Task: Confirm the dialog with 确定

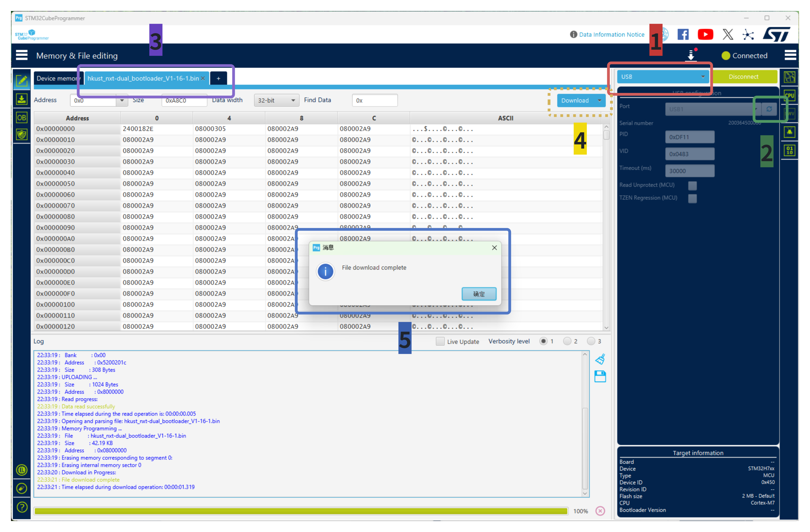Action: (x=479, y=294)
